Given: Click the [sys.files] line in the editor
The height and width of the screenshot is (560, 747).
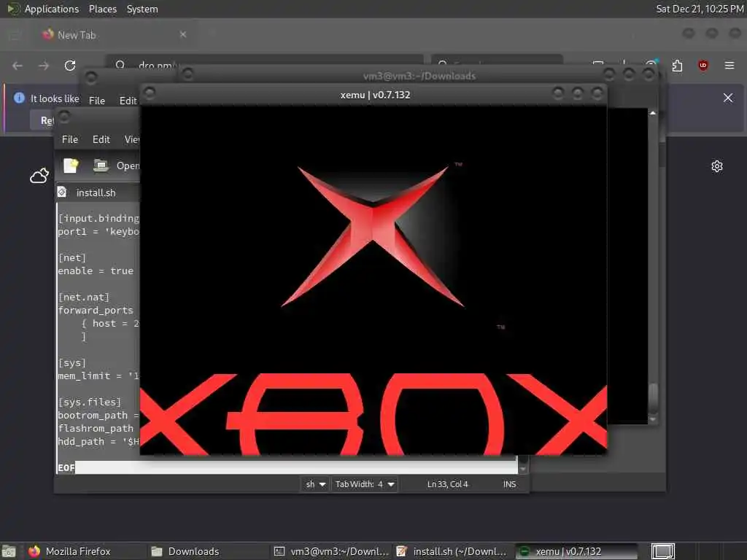Looking at the screenshot, I should (x=90, y=402).
